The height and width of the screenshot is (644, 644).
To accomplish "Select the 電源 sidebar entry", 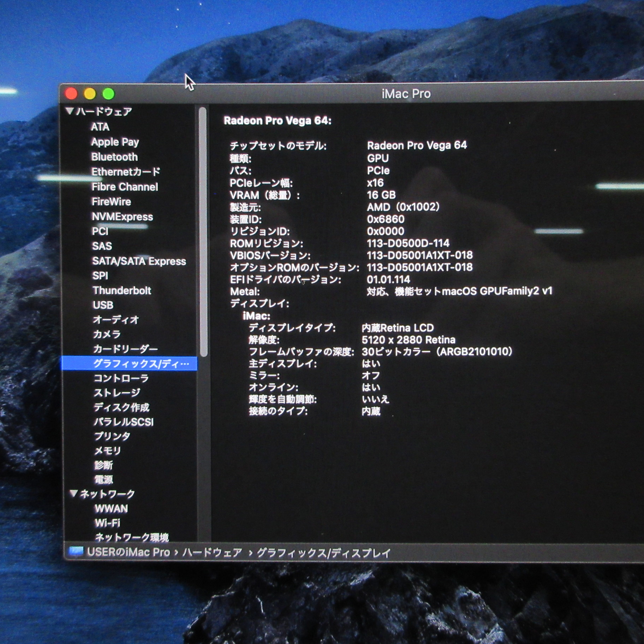I will 103,479.
